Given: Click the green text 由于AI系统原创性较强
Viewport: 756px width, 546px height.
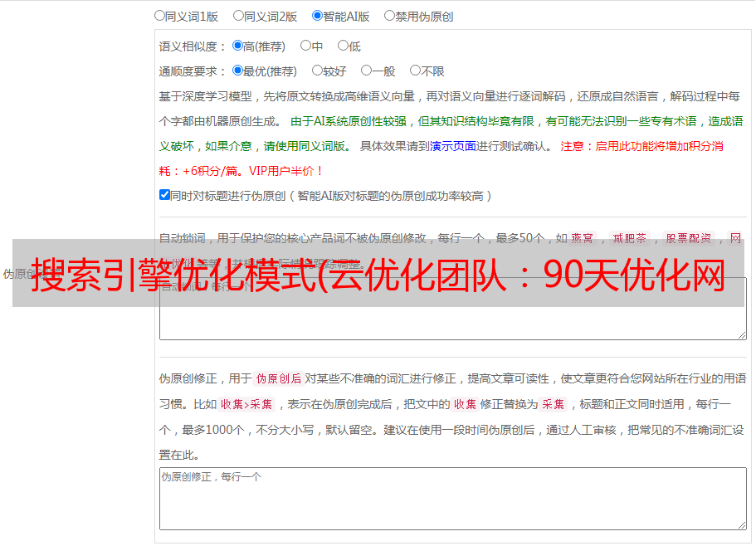Looking at the screenshot, I should tap(349, 121).
